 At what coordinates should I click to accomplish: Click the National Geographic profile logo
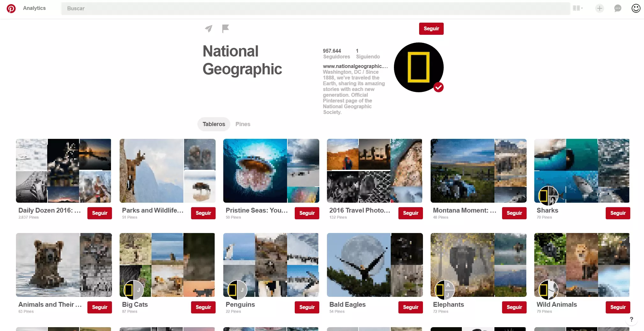click(x=419, y=67)
